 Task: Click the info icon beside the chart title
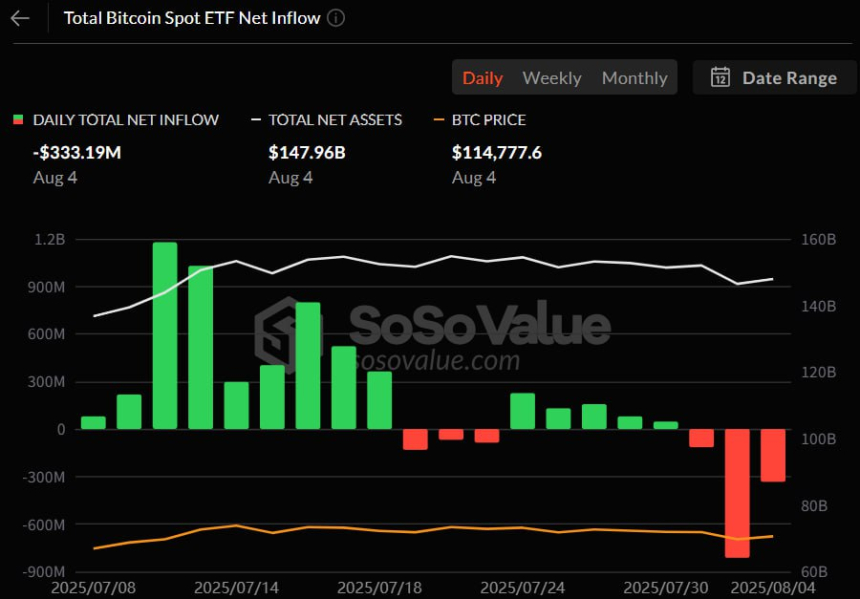pyautogui.click(x=336, y=18)
